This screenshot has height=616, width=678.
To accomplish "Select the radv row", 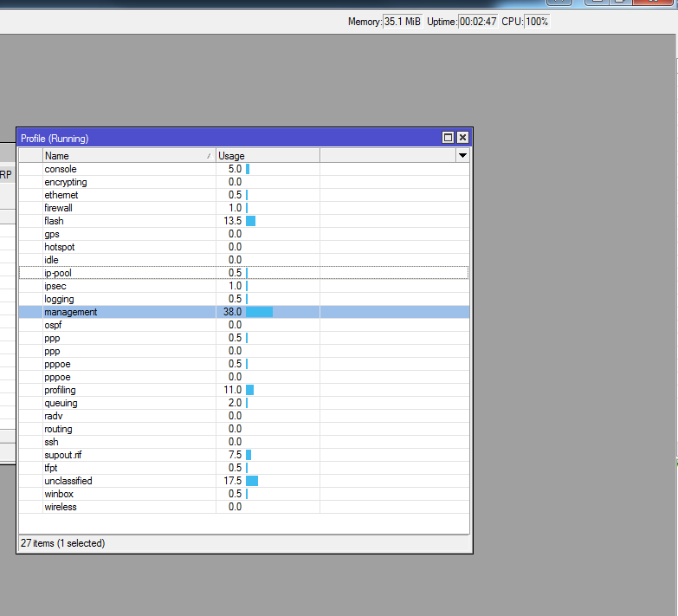I will [x=244, y=416].
